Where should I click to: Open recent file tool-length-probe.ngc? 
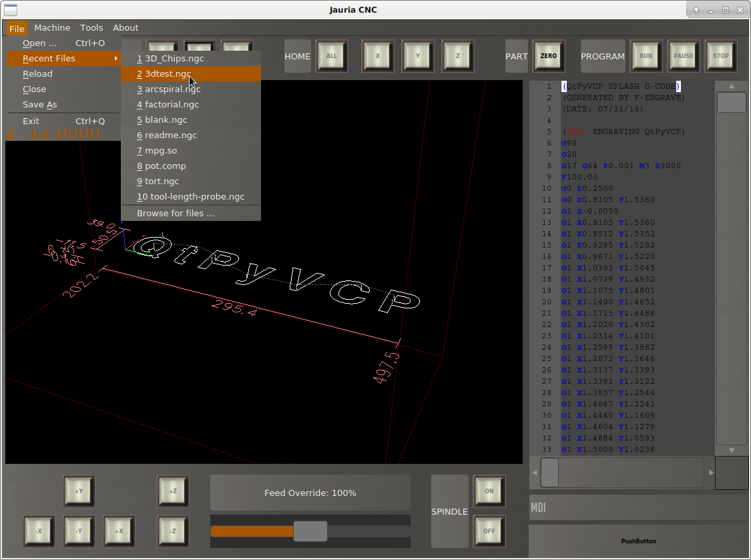(x=191, y=196)
